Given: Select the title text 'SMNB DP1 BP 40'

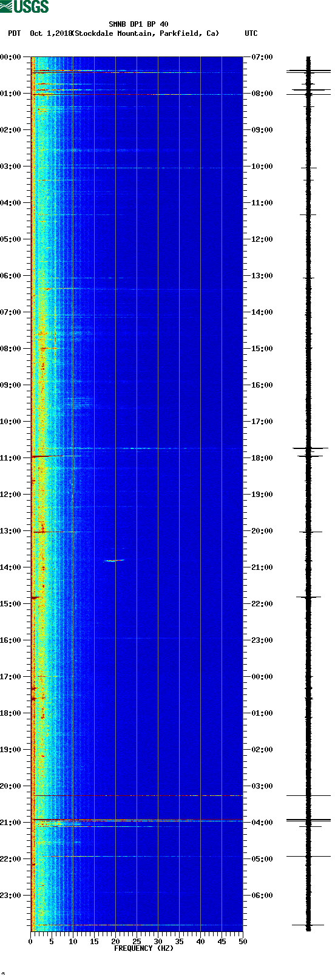Looking at the screenshot, I should pyautogui.click(x=138, y=25).
